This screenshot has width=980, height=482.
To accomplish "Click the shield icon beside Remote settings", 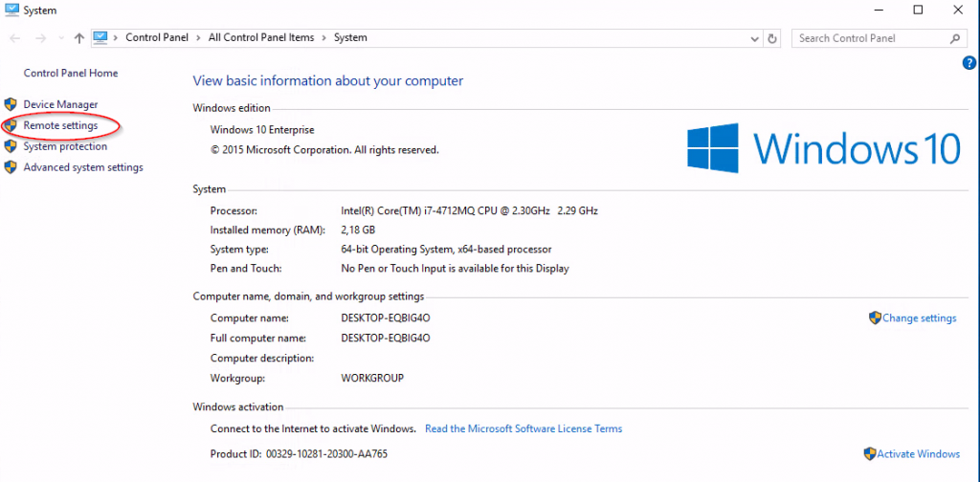I will [x=10, y=125].
